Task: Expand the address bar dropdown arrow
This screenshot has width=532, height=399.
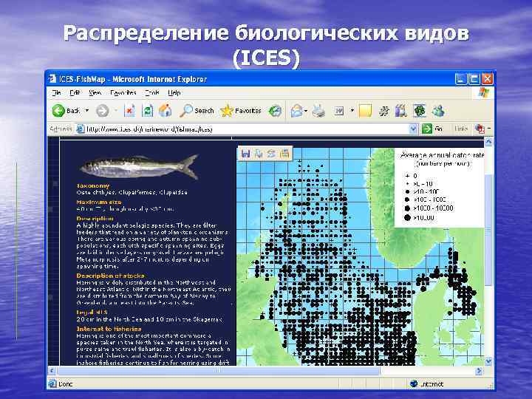Action: pyautogui.click(x=413, y=129)
